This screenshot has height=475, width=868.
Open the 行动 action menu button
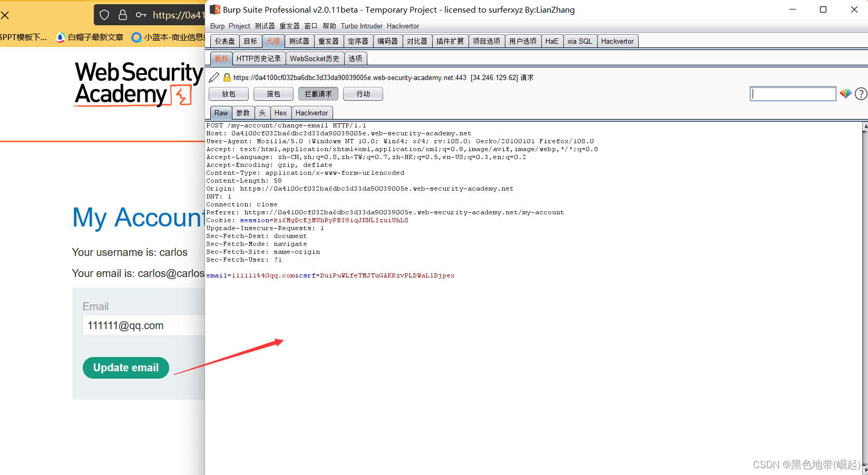(x=363, y=94)
